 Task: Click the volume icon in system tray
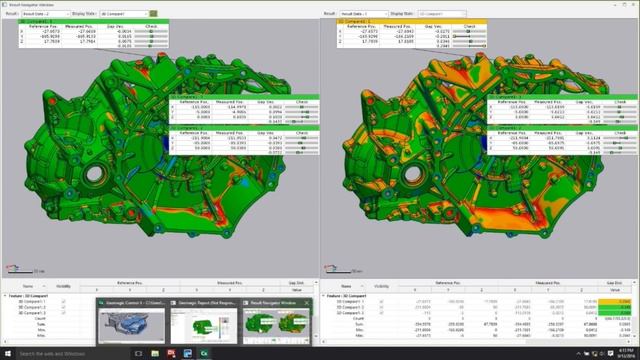[602, 353]
